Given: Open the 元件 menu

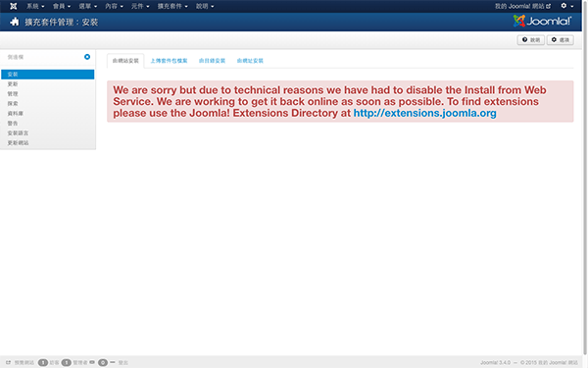Looking at the screenshot, I should pos(140,6).
